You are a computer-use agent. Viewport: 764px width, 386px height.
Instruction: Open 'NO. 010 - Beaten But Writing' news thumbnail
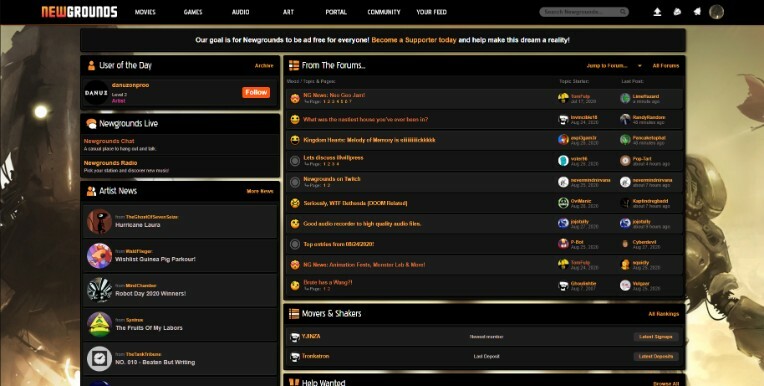99,359
